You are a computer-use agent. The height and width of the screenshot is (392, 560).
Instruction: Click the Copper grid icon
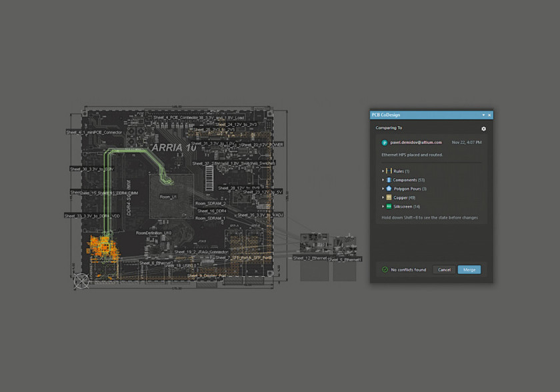pyautogui.click(x=389, y=197)
